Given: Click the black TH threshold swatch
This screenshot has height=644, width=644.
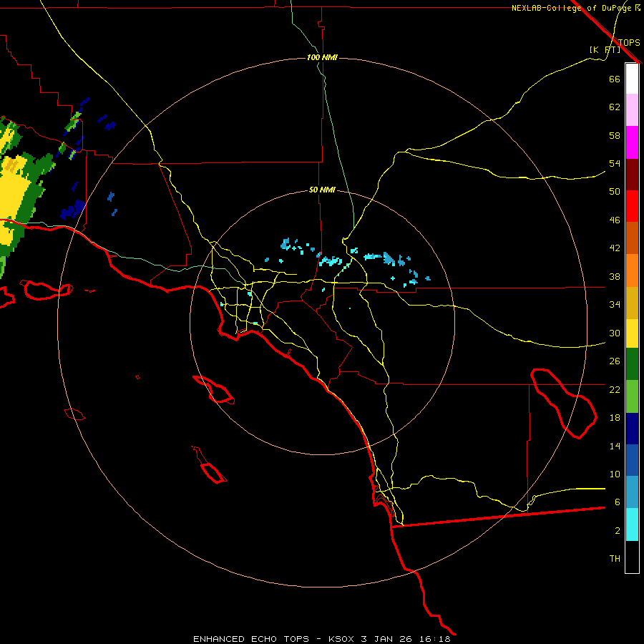Looking at the screenshot, I should [632, 557].
